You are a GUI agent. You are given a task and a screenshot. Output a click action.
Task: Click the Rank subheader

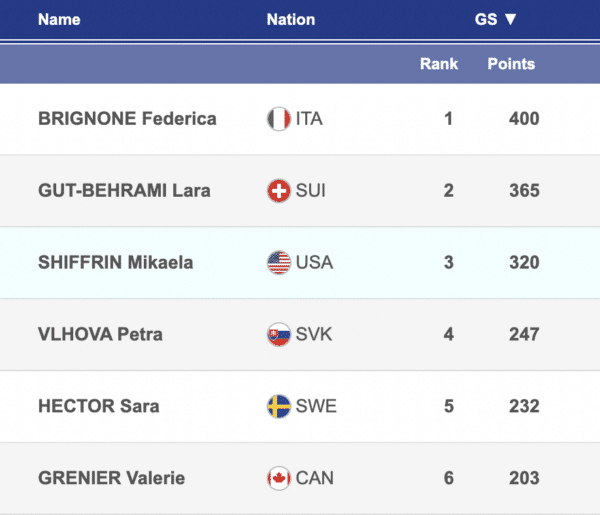(439, 63)
